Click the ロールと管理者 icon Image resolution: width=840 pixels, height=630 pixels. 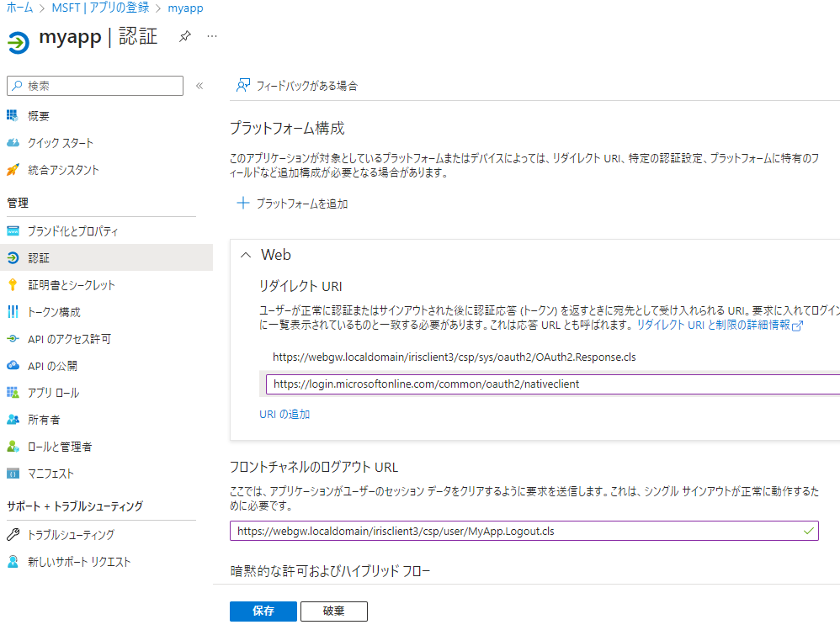(13, 447)
